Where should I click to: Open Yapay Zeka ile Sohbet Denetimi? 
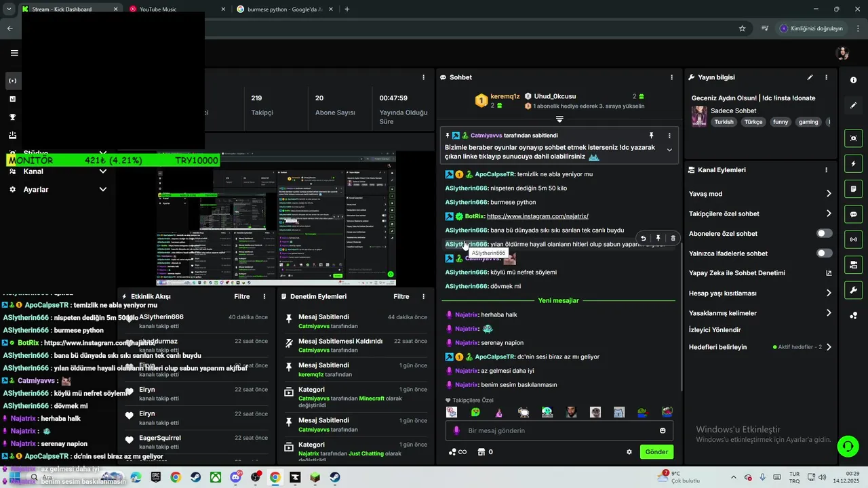point(760,273)
